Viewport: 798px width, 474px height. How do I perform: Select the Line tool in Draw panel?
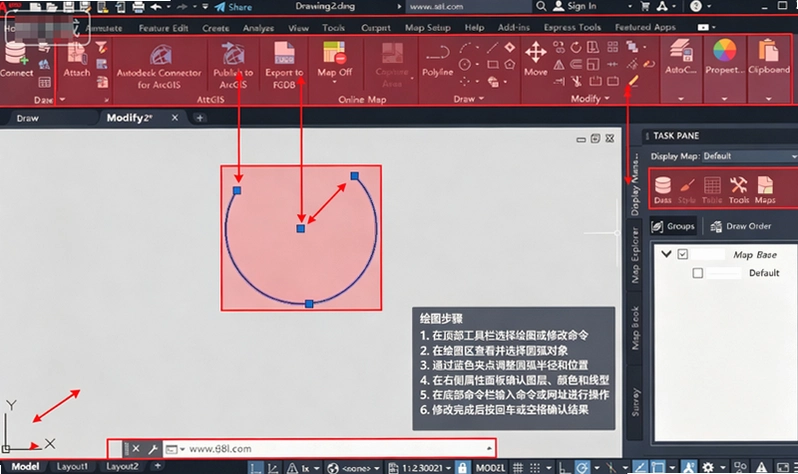coord(492,48)
